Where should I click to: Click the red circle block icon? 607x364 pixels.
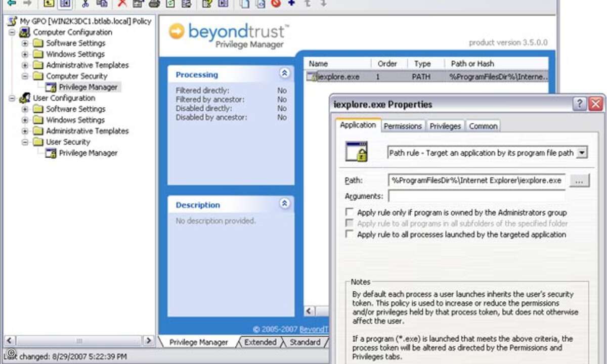click(x=276, y=4)
